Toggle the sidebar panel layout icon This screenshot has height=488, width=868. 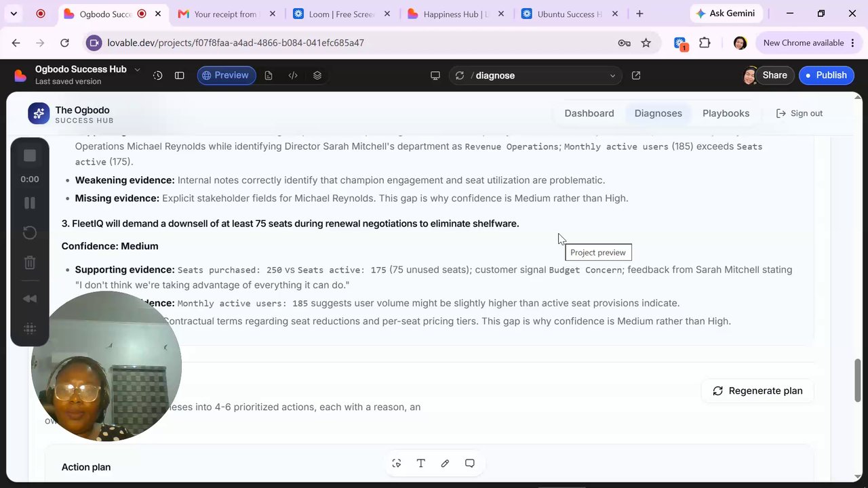(x=180, y=75)
